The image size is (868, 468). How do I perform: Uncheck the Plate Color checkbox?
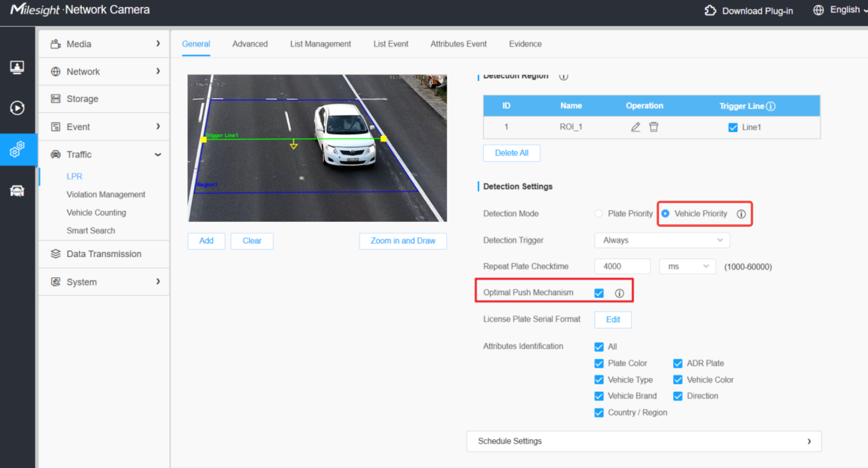coord(599,363)
